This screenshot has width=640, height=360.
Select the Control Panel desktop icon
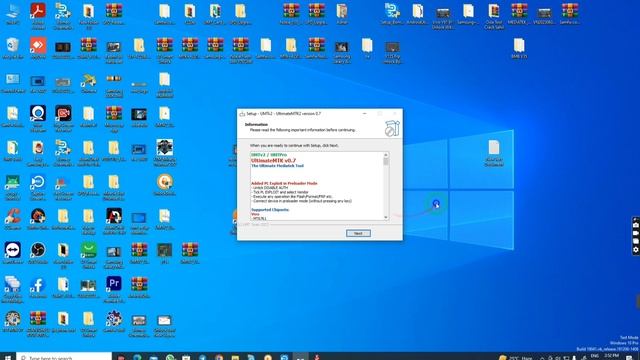tap(12, 82)
